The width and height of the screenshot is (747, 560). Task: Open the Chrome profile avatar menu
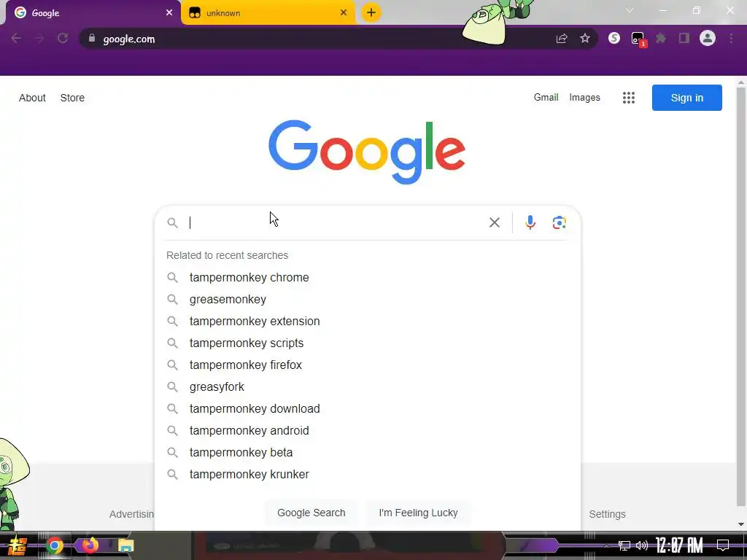coord(708,38)
